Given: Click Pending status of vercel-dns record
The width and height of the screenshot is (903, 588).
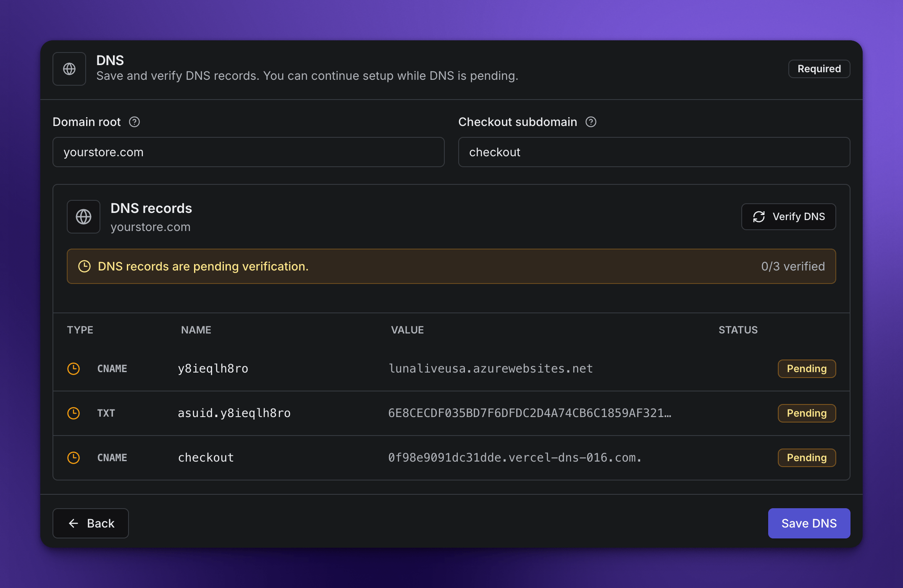Looking at the screenshot, I should click(806, 458).
